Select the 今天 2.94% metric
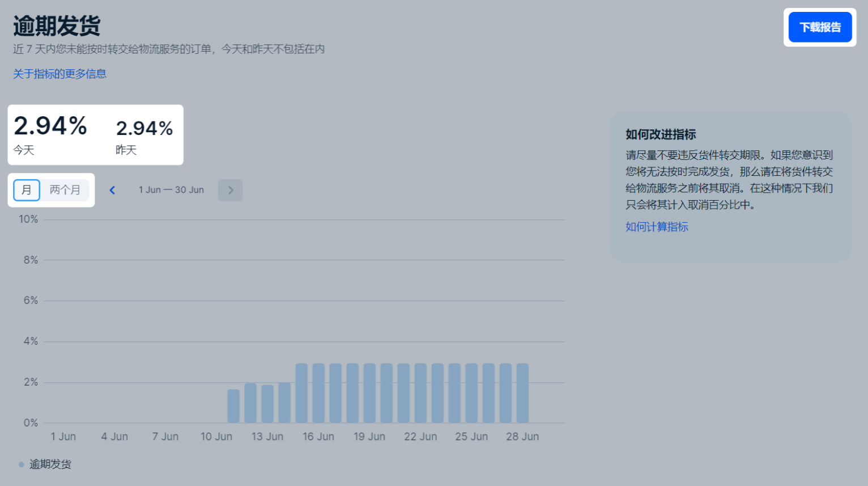This screenshot has height=486, width=868. tap(50, 134)
